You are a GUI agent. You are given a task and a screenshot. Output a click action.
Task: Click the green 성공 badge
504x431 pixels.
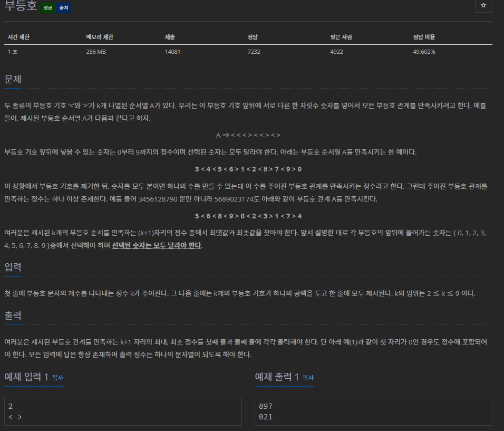47,8
